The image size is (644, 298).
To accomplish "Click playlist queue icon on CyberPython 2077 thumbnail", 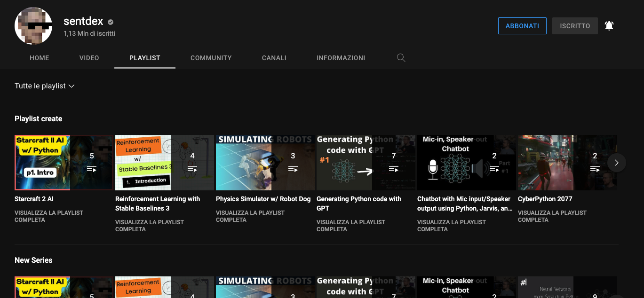I will (x=595, y=169).
